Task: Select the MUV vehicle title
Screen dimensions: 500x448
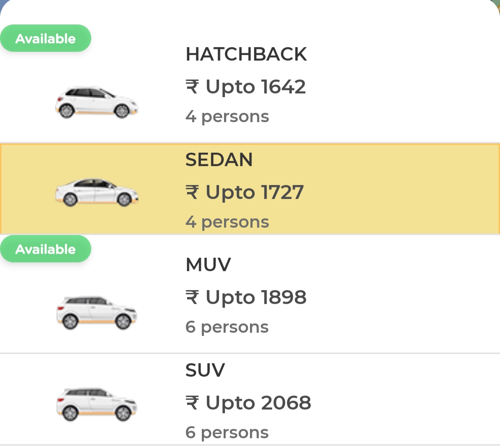Action: 208,265
